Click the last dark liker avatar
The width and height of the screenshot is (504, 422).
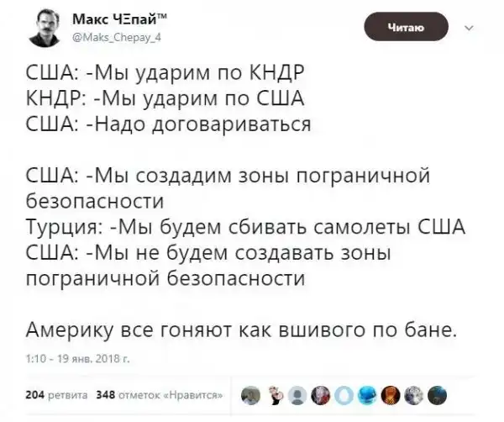pos(438,393)
